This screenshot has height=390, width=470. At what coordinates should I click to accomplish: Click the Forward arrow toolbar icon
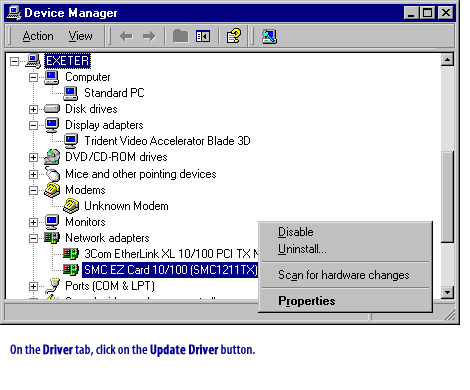click(149, 36)
